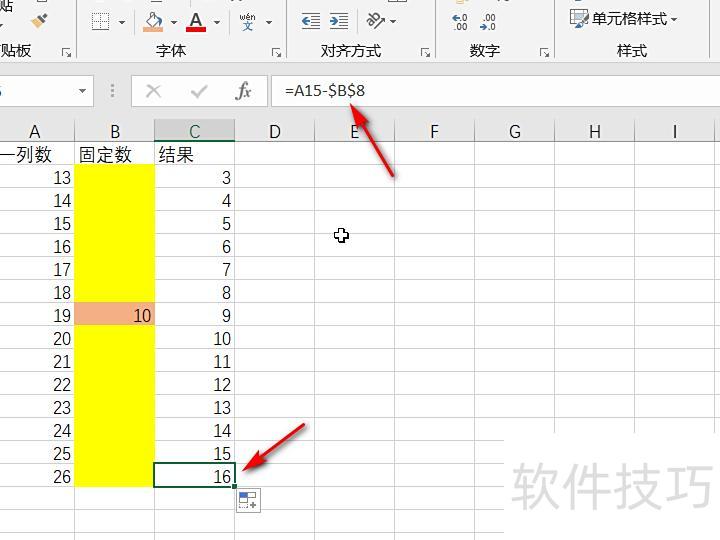Select the format painter brush

tap(39, 21)
